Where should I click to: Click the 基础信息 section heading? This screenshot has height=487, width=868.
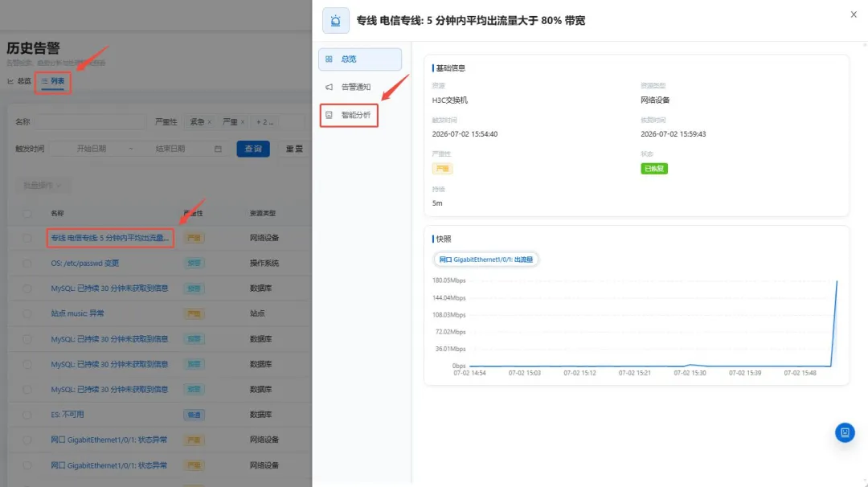click(x=451, y=68)
